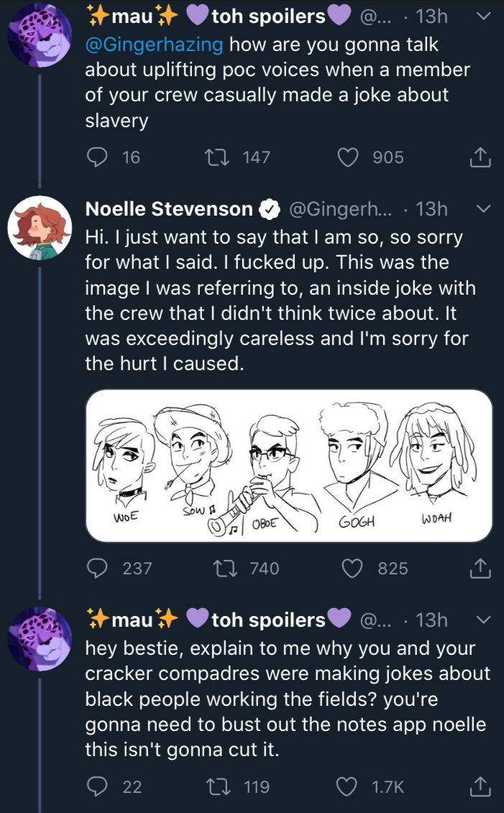Share Noelle Stevenson's apology tweet
The width and height of the screenshot is (504, 813).
pos(480,569)
